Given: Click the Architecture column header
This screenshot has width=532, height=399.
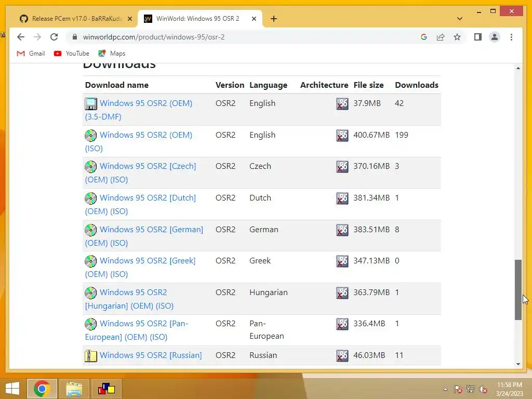Looking at the screenshot, I should pyautogui.click(x=324, y=85).
